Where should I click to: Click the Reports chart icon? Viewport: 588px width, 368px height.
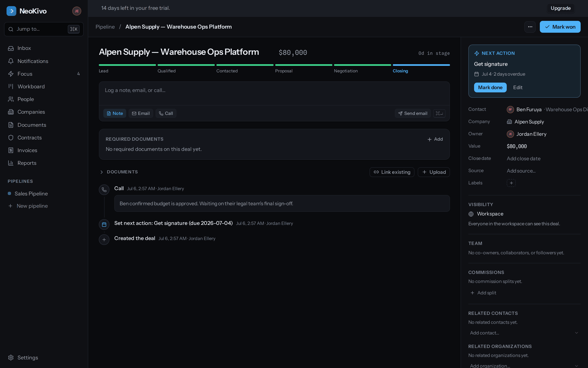(11, 163)
